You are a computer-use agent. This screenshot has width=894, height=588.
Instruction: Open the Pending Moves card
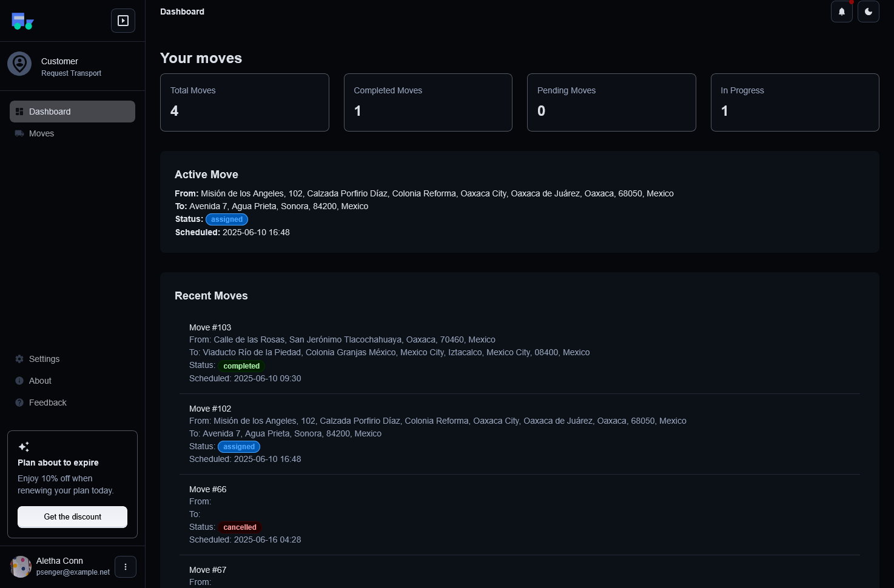(x=611, y=102)
